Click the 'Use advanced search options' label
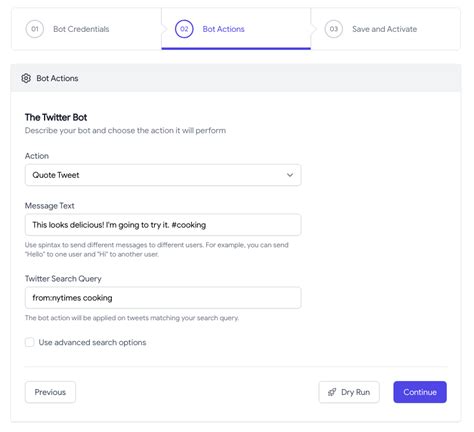The image size is (474, 432). tap(92, 342)
